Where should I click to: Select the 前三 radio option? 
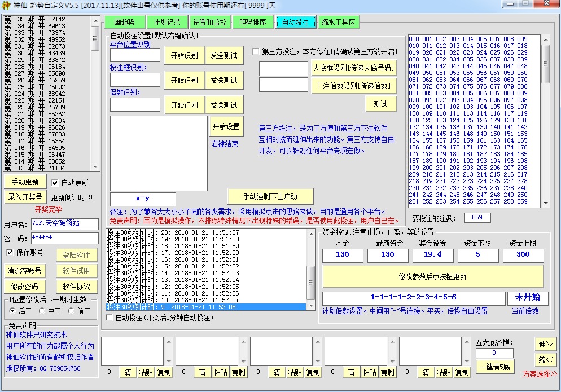71,311
